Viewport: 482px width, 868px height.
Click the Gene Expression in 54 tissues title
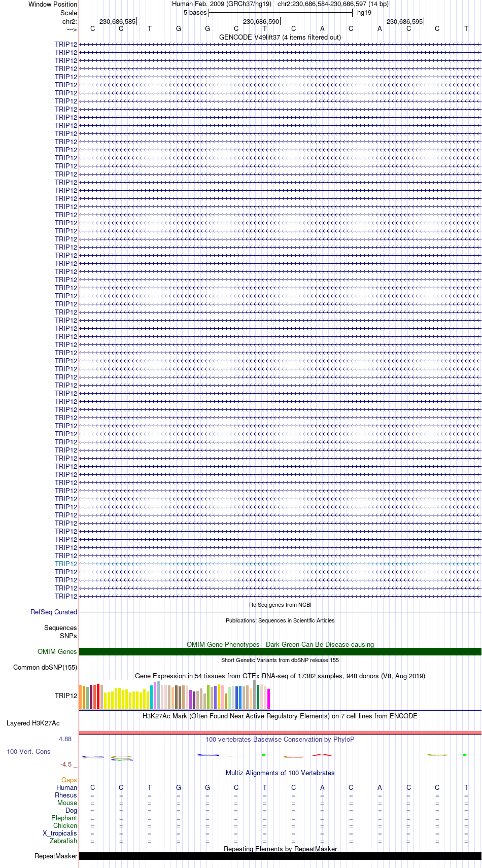pos(280,676)
